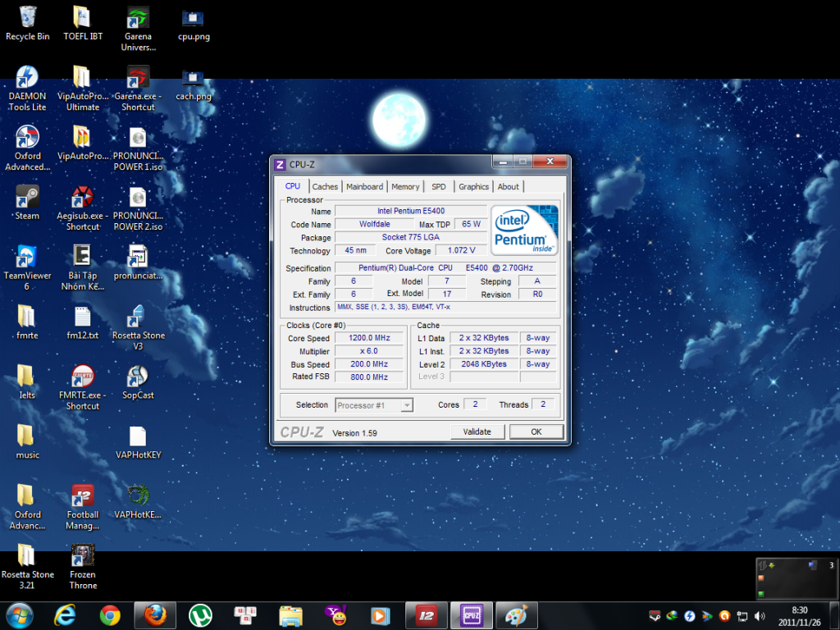Click the Instructions MMX, SSE field
Screen dimensions: 840x630
445,307
